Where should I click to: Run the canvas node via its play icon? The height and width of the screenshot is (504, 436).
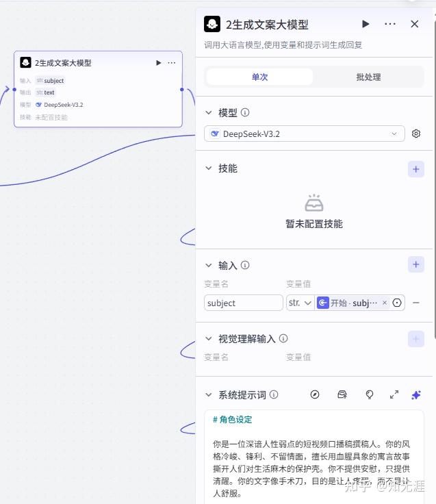click(x=158, y=63)
